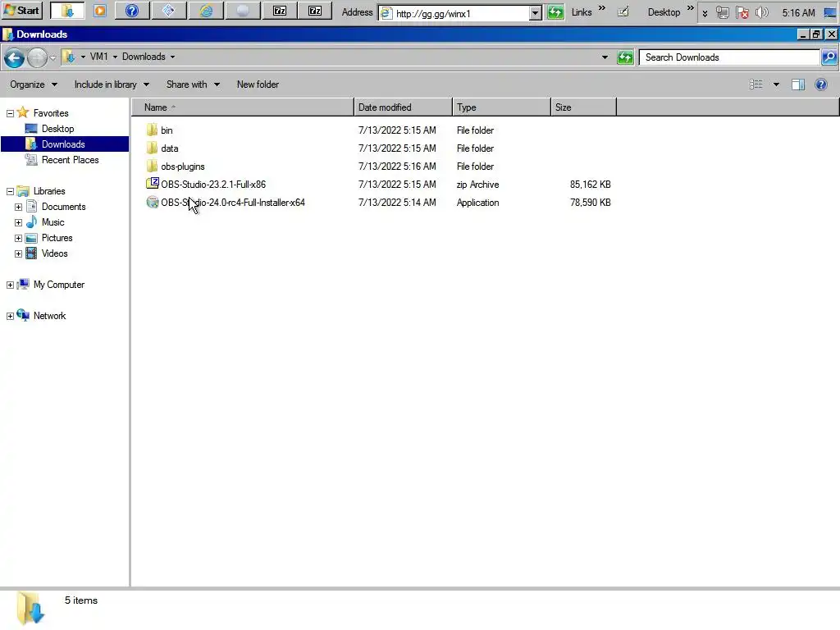Collapse the Favorites tree group
Screen dimensions: 840x630
pyautogui.click(x=10, y=113)
